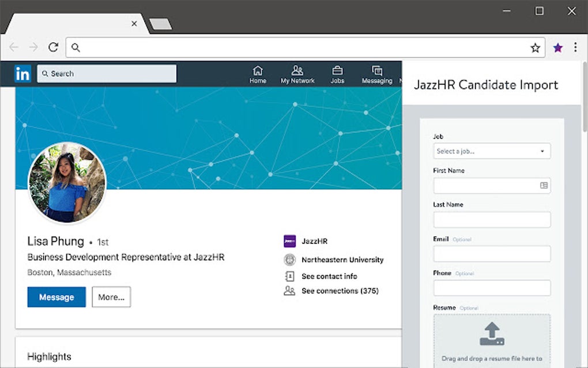Image resolution: width=588 pixels, height=368 pixels.
Task: Click JazzHR Candidate Import title
Action: (x=486, y=85)
